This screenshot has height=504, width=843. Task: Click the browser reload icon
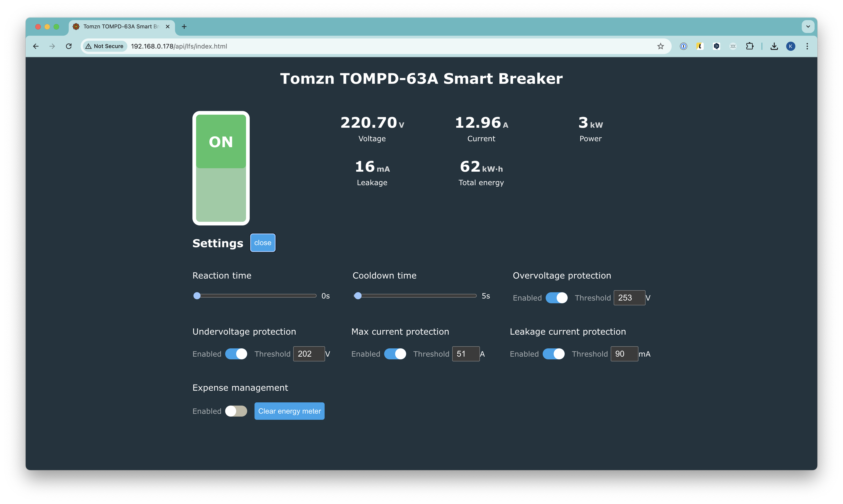(69, 46)
